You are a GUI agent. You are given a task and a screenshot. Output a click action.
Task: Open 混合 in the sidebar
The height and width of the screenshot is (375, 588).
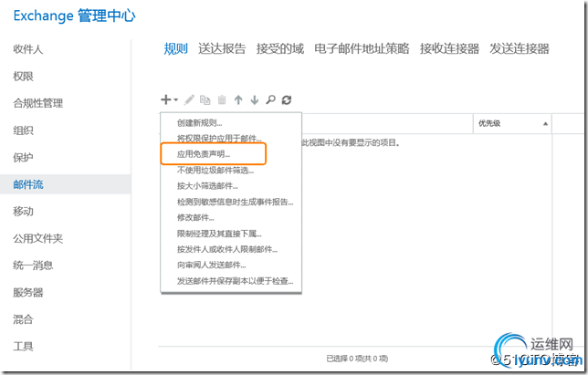pyautogui.click(x=23, y=319)
